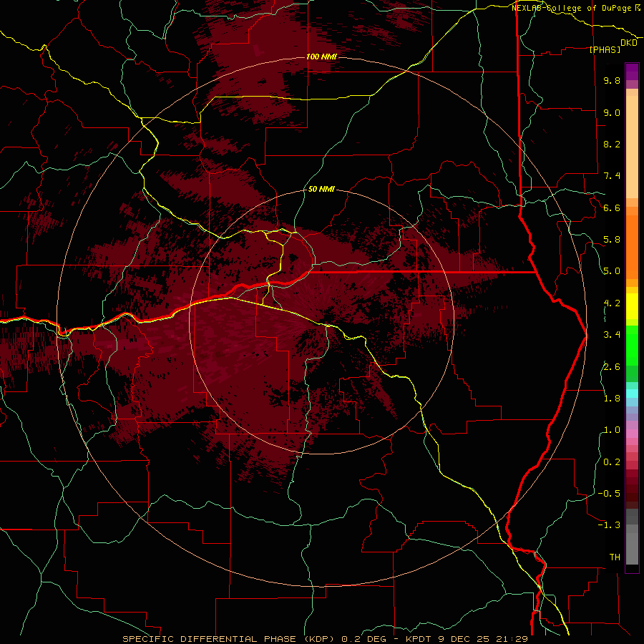This screenshot has height=644, width=644.
Task: Click the 0.2 color scale label
Action: [612, 462]
